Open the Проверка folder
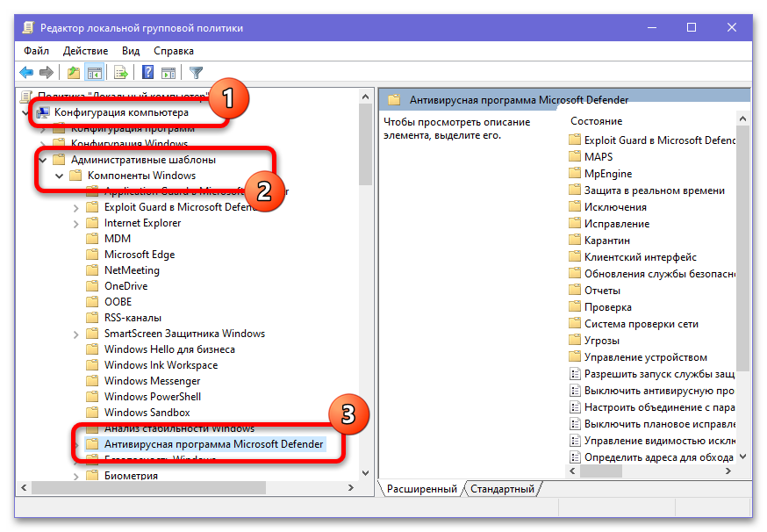This screenshot has width=767, height=532. pos(608,307)
